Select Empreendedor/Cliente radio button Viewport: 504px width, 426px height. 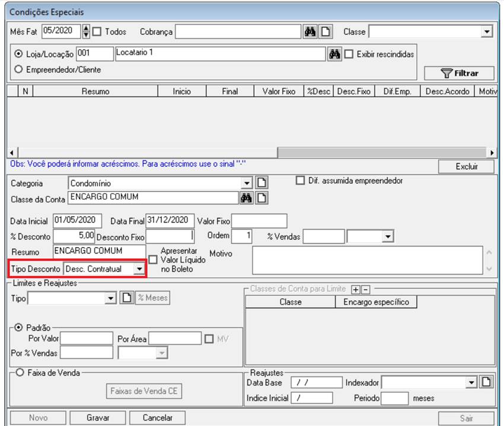(18, 69)
